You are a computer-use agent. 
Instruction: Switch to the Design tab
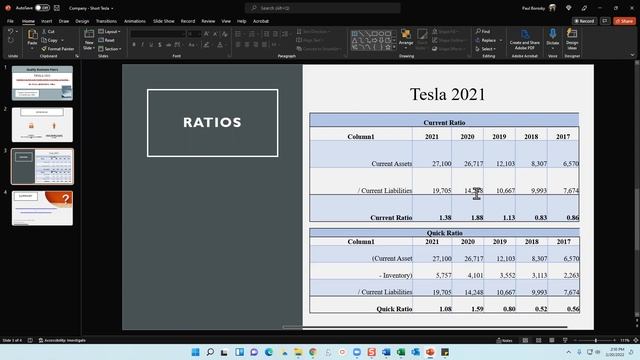(82, 21)
